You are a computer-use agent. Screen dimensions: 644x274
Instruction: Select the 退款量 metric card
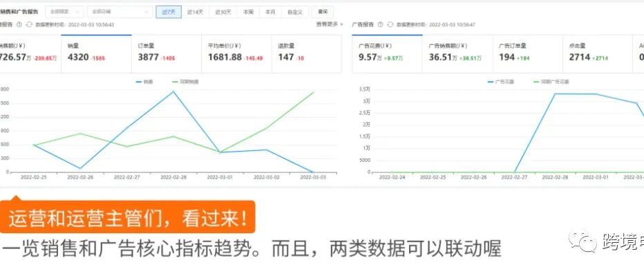pos(306,54)
